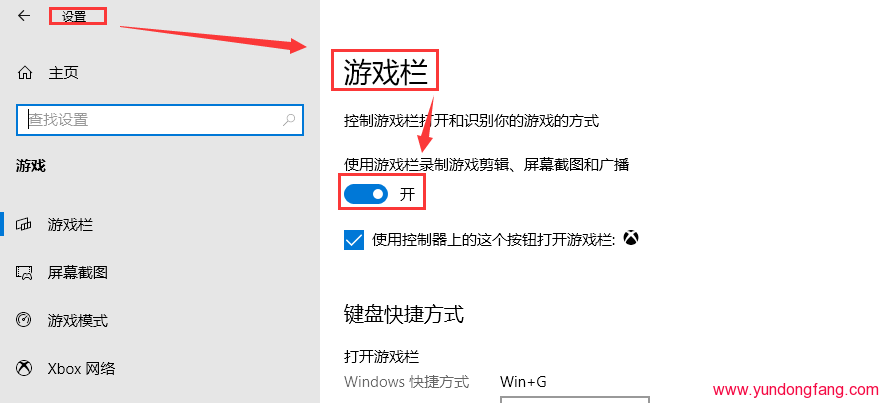Turn off the game bar recording toggle

366,194
